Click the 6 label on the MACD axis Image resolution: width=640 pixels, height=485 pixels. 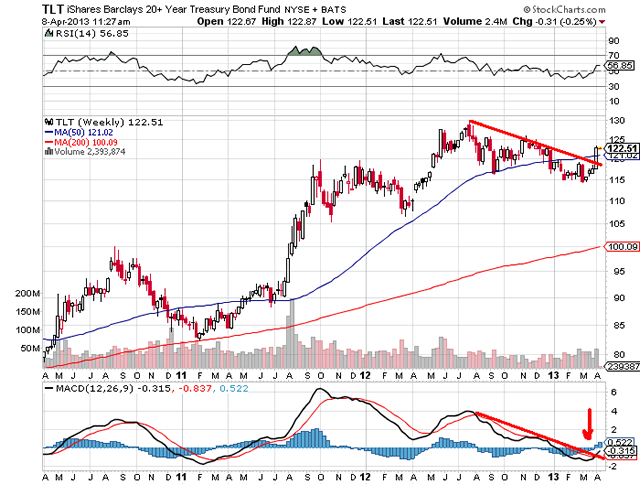pos(614,392)
